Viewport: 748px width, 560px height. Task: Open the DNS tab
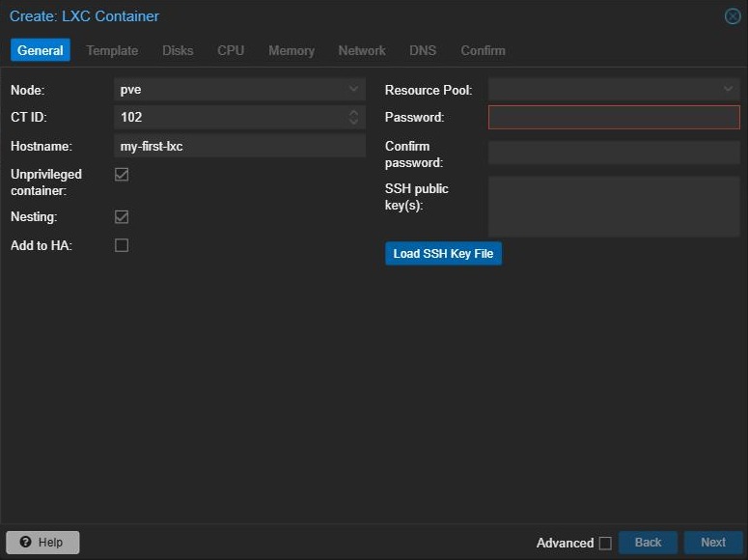[423, 50]
